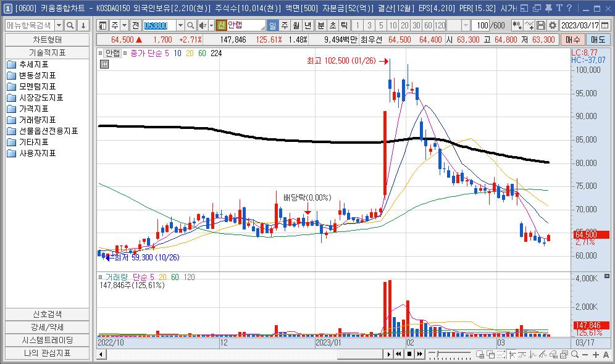Open the 주 type dropdown arrow
Screen dimensions: 615x364
pyautogui.click(x=124, y=25)
